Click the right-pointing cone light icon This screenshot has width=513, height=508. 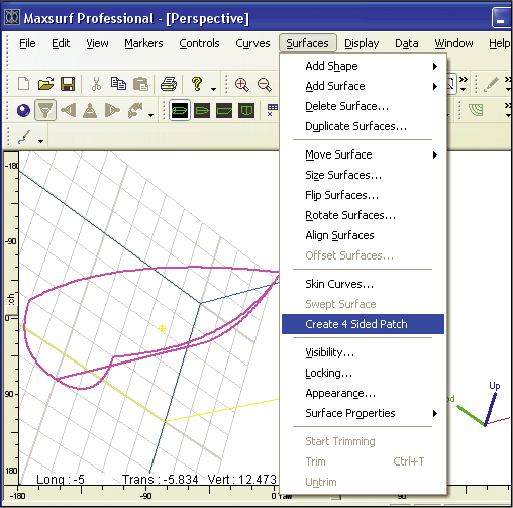[x=112, y=110]
